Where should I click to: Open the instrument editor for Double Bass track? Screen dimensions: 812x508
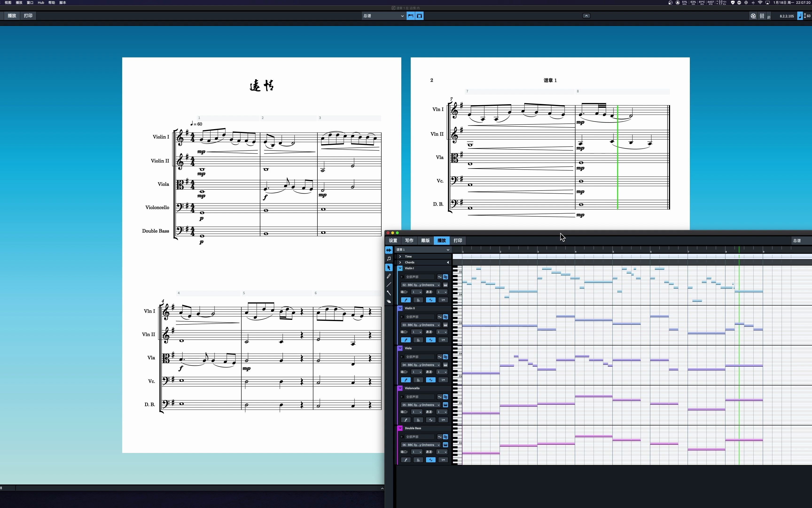(445, 445)
